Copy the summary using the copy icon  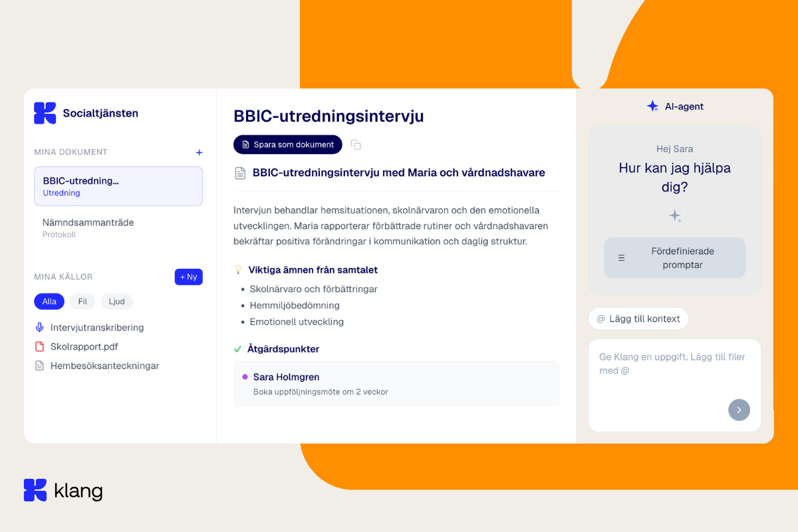(x=356, y=144)
